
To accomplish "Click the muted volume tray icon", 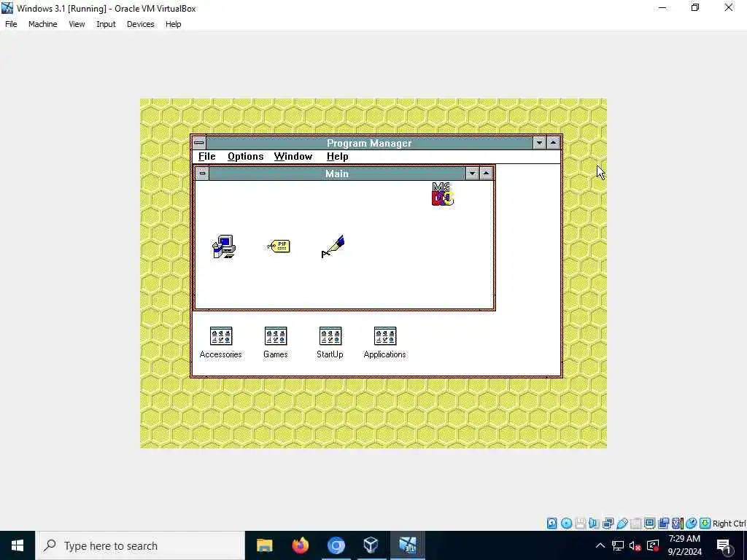I will click(x=635, y=545).
